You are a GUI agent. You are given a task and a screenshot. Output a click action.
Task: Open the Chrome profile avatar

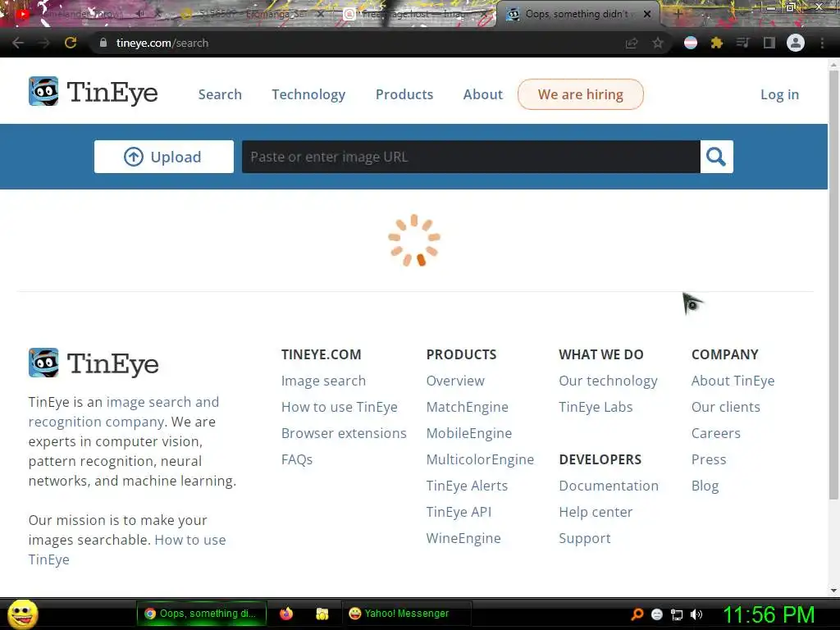click(796, 43)
